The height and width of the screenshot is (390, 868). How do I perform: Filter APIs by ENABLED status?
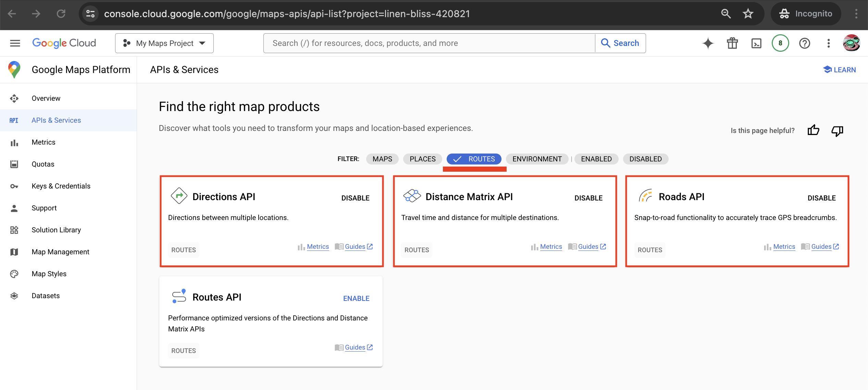(x=596, y=159)
